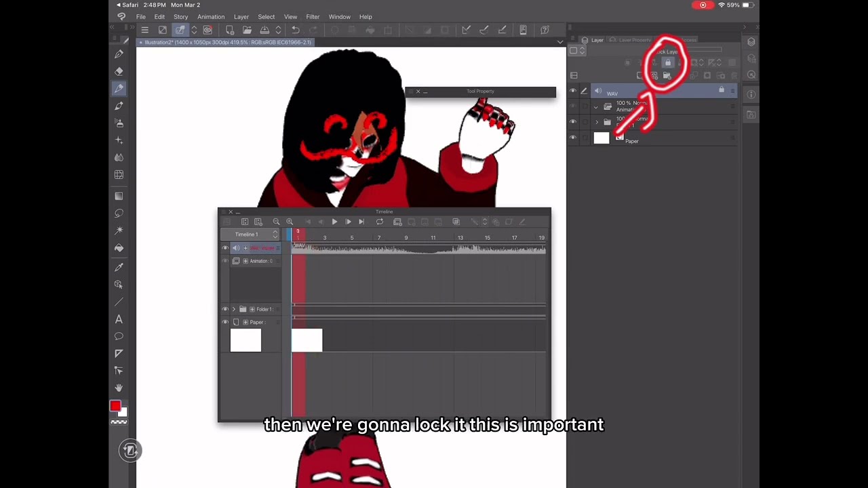Select the Lasso selection tool

(x=119, y=213)
